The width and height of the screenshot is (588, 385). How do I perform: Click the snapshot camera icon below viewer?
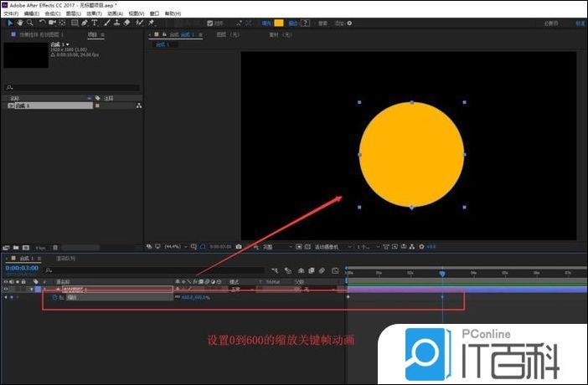click(239, 248)
